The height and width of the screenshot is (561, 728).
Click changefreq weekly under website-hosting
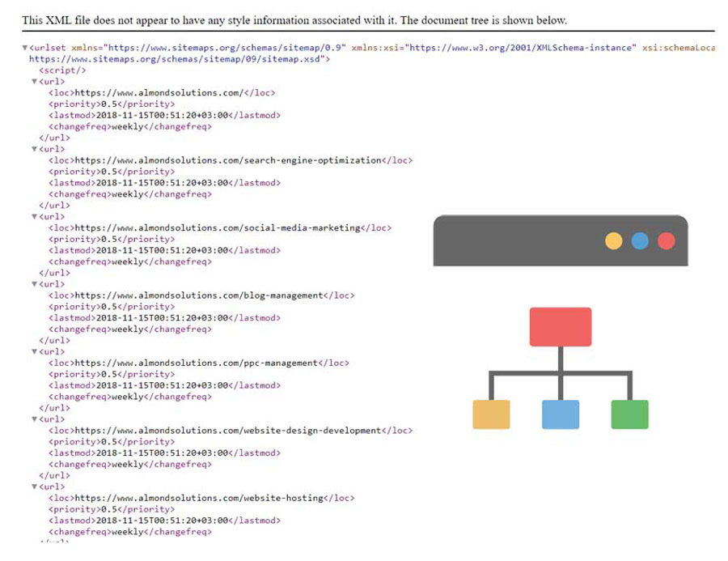[130, 532]
